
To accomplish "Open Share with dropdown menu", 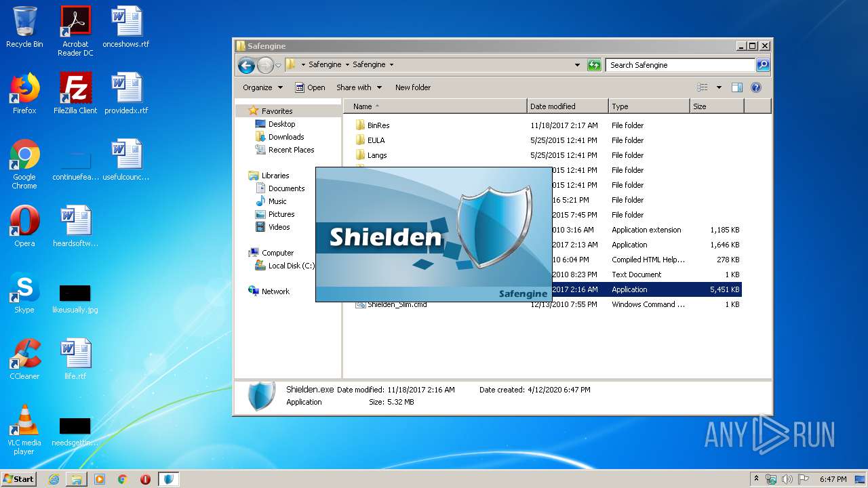I will (x=359, y=87).
